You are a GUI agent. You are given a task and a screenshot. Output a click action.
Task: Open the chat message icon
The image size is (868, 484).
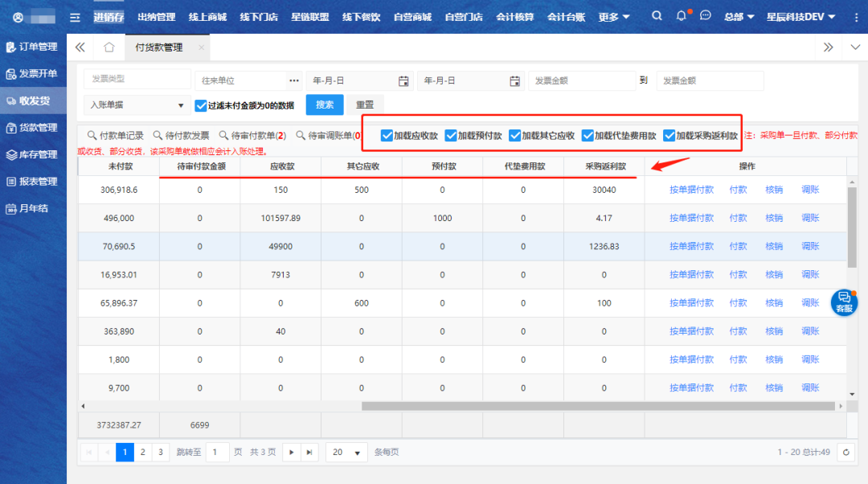(x=706, y=16)
